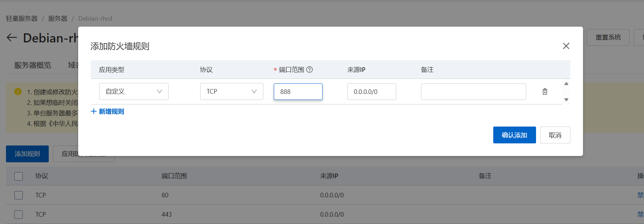This screenshot has width=644, height=224.
Task: Check the TCP port 80 rule checkbox
Action: [19, 195]
